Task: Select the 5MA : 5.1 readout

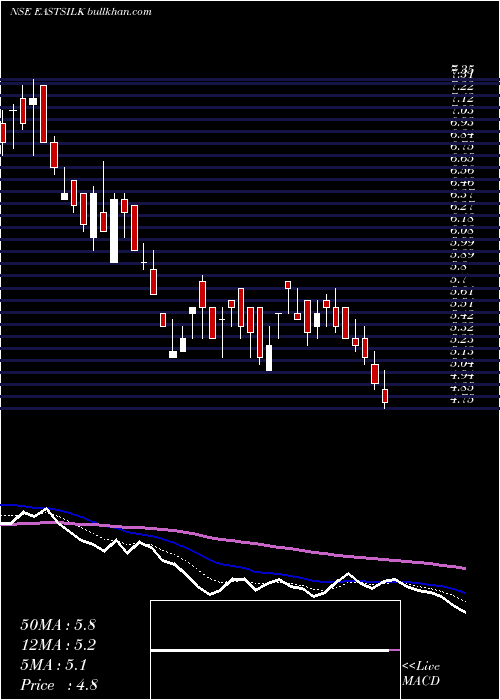Action: [x=54, y=665]
